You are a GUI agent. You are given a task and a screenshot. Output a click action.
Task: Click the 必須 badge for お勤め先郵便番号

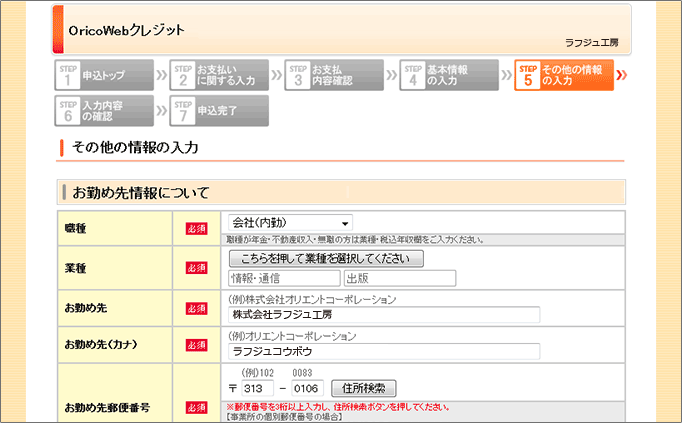196,408
